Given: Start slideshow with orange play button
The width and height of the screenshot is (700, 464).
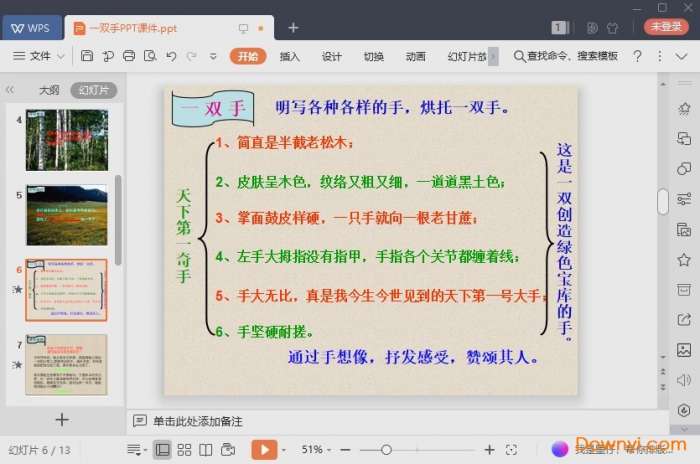Looking at the screenshot, I should [263, 450].
